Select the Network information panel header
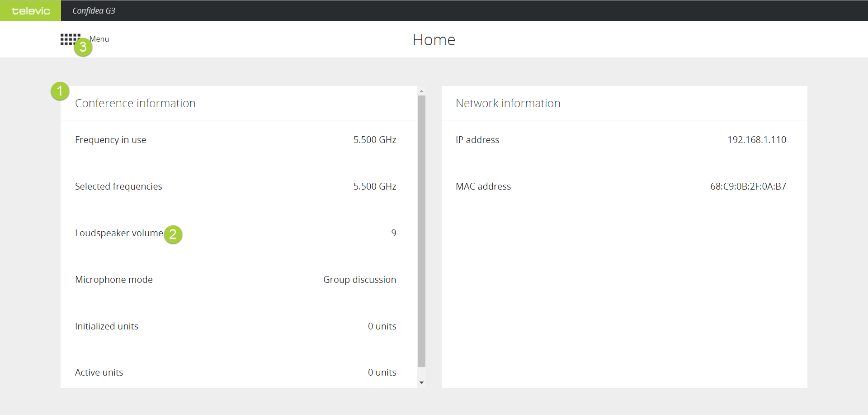Screen dimensions: 868x415 click(508, 103)
